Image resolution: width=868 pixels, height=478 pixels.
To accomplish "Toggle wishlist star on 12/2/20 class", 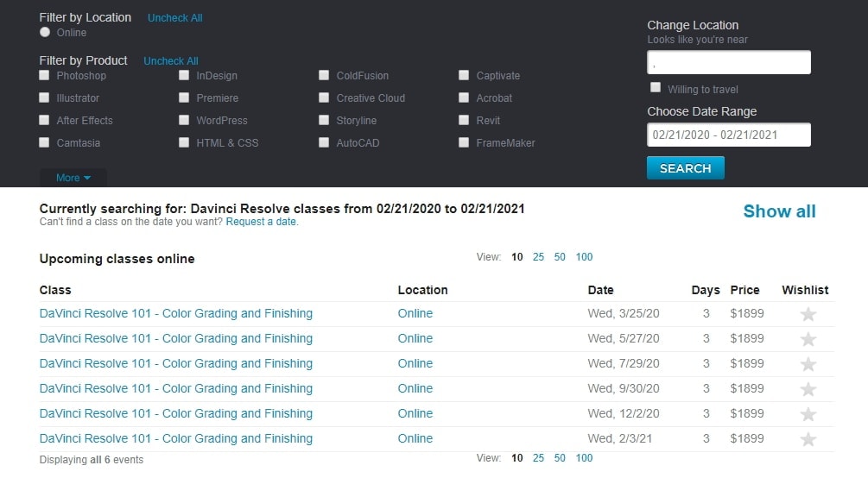I will tap(808, 414).
